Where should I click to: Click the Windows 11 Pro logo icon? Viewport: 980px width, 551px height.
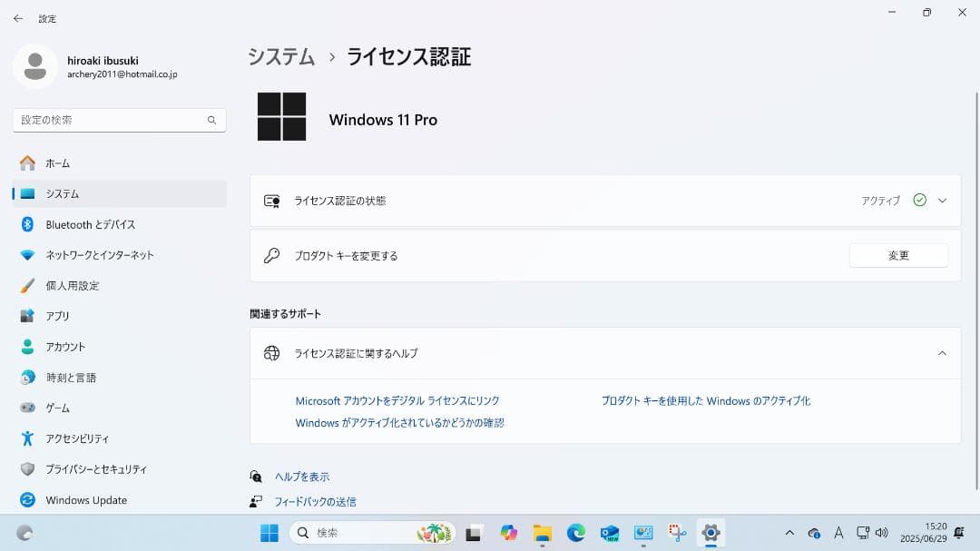pyautogui.click(x=281, y=116)
